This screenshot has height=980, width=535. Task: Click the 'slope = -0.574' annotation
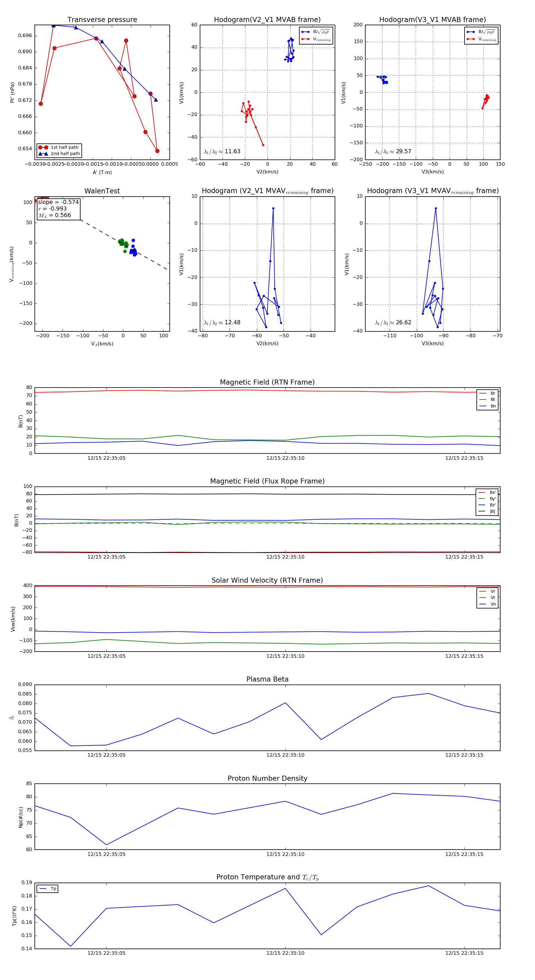(x=58, y=202)
